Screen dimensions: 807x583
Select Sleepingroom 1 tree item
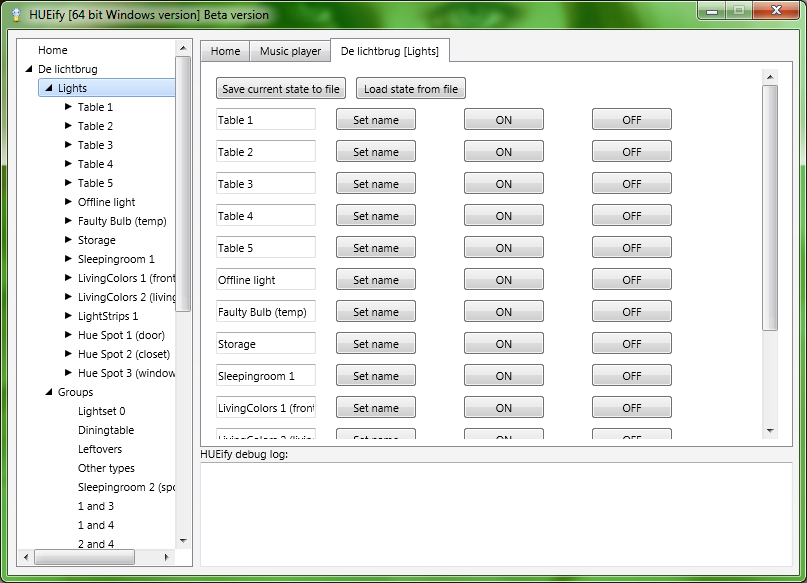[x=116, y=259]
